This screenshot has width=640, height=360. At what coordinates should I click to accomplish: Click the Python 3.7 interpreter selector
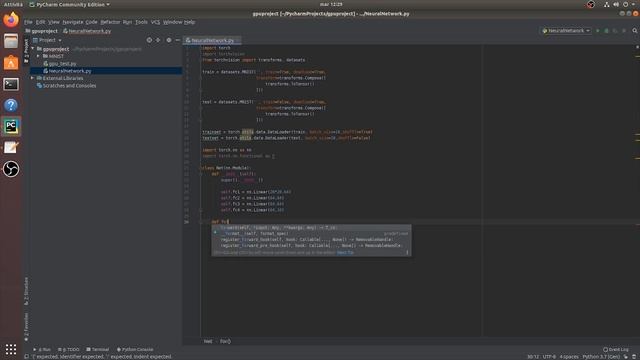(601, 357)
